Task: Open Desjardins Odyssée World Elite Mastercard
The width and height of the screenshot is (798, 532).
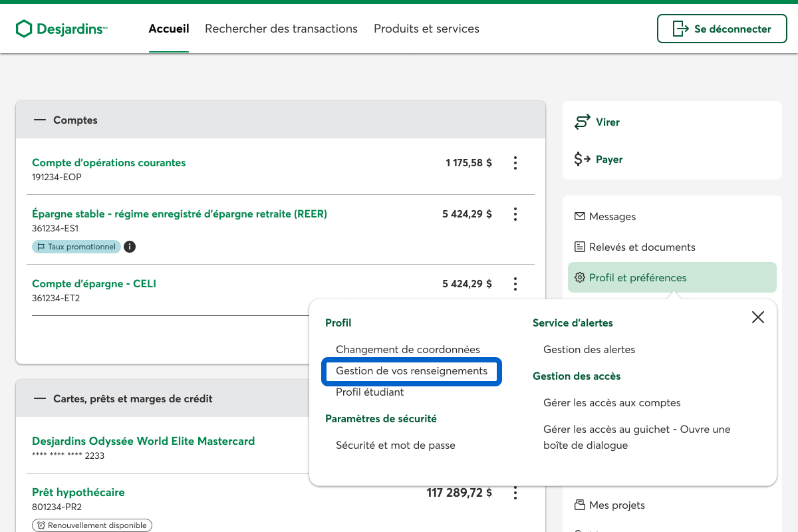Action: [x=143, y=441]
